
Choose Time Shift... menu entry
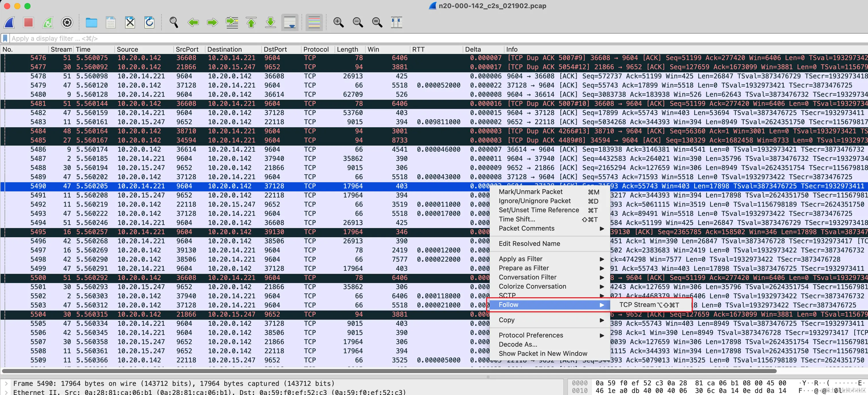point(550,219)
